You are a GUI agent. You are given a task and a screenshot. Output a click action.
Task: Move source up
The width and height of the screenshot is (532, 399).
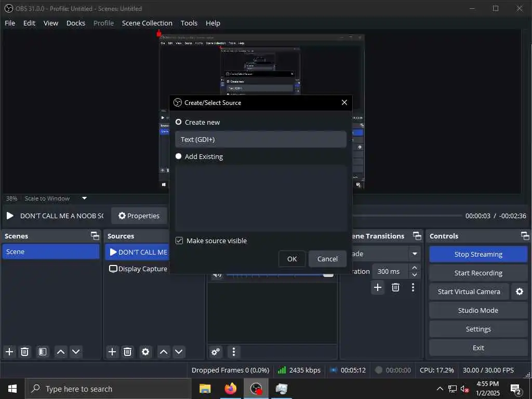[x=164, y=352]
